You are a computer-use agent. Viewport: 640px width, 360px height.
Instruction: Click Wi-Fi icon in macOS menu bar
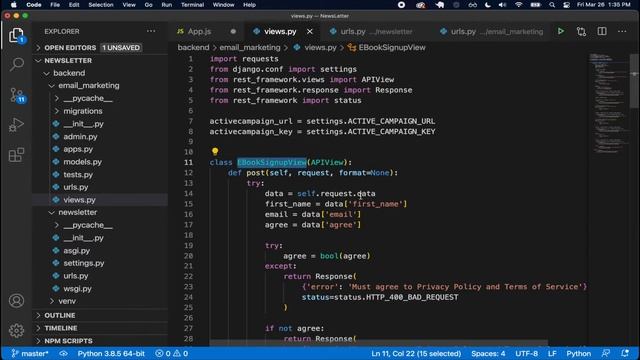pos(518,5)
